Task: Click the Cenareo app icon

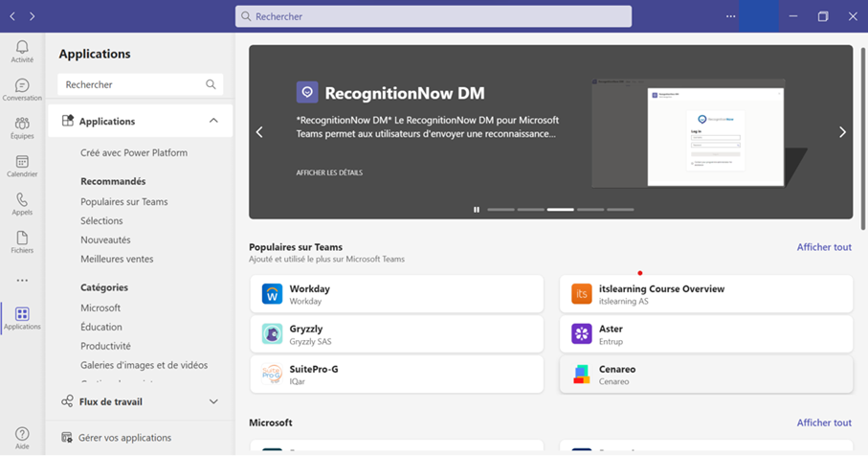Action: coord(581,375)
